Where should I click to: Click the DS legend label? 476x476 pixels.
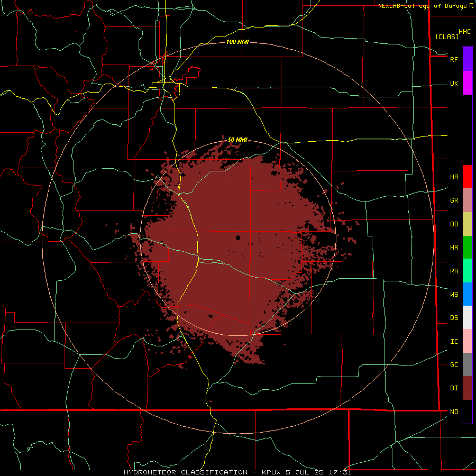(x=454, y=318)
